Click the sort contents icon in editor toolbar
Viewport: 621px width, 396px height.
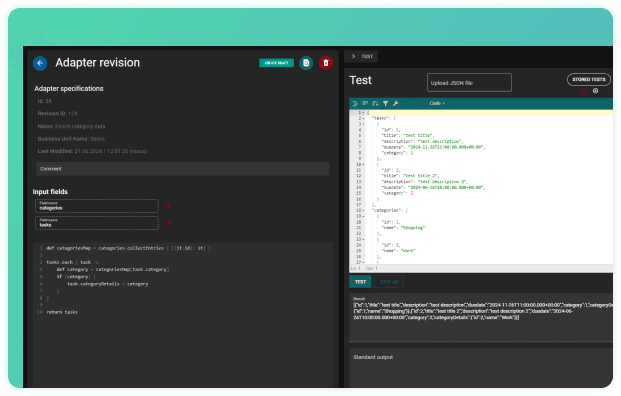375,103
